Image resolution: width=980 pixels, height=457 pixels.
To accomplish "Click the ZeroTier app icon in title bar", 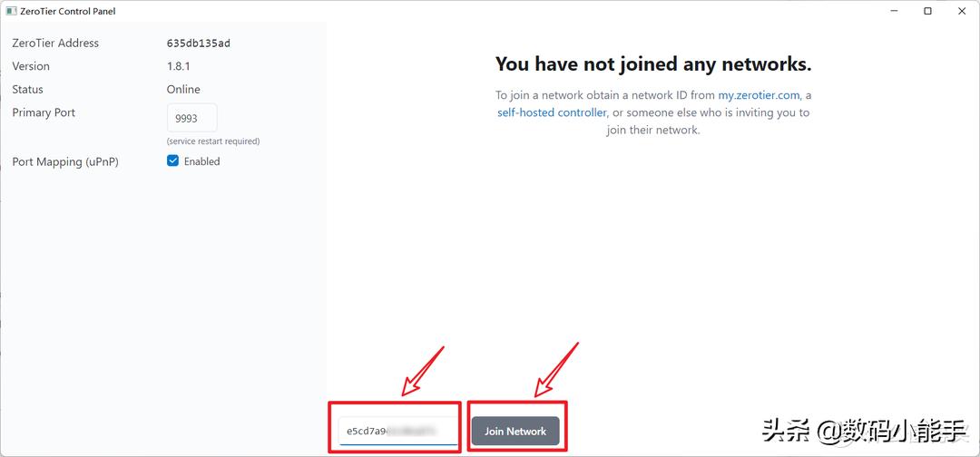I will click(11, 12).
